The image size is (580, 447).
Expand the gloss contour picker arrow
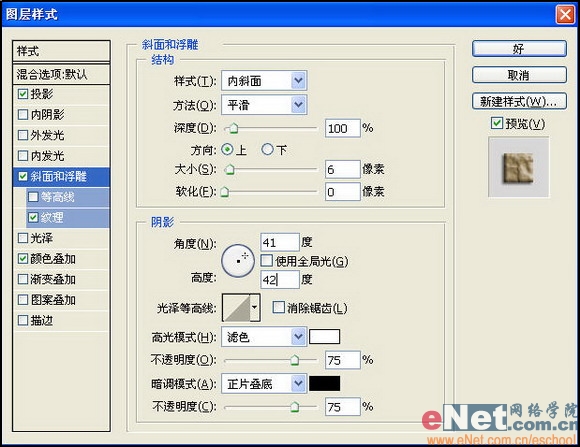click(x=255, y=307)
